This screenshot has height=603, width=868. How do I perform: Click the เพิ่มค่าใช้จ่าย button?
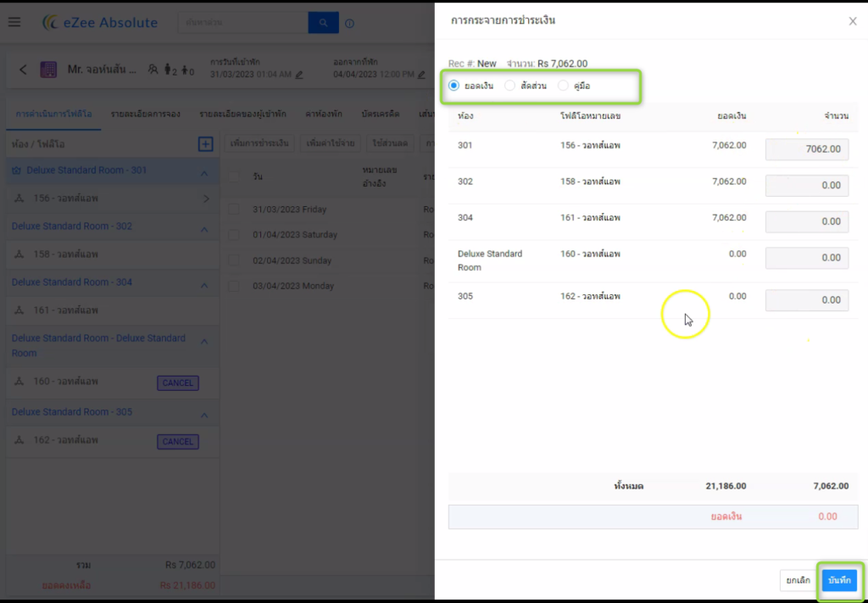point(331,143)
